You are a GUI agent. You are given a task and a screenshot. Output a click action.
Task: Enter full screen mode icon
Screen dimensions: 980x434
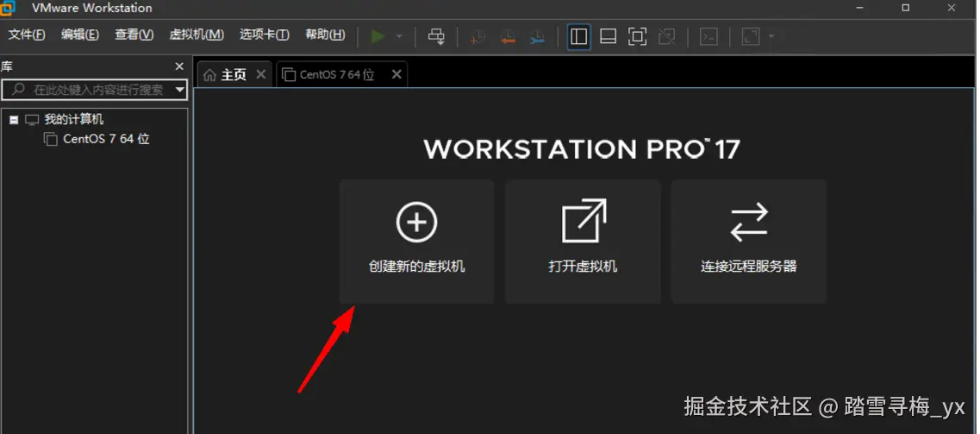(x=637, y=36)
